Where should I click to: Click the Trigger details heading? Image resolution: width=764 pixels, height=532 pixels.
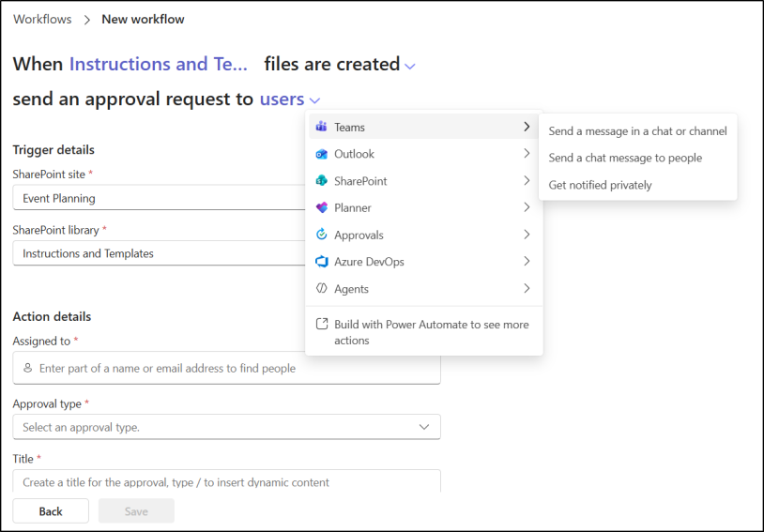(x=53, y=149)
